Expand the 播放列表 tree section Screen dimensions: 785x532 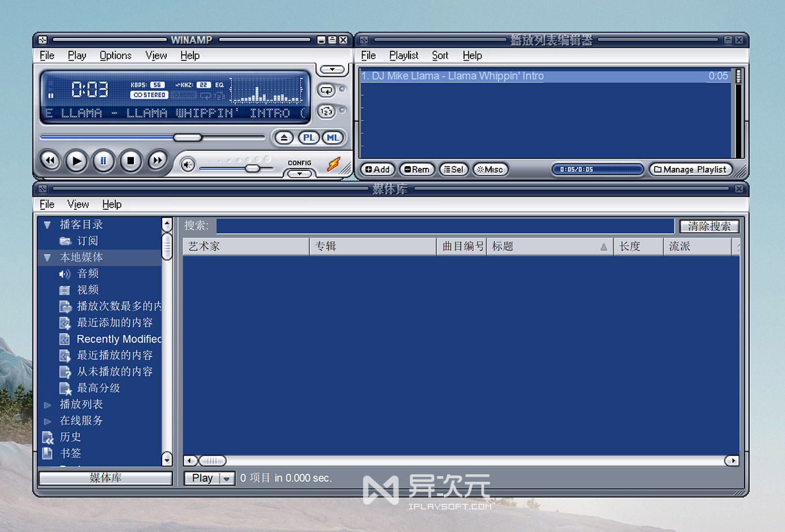click(x=48, y=404)
